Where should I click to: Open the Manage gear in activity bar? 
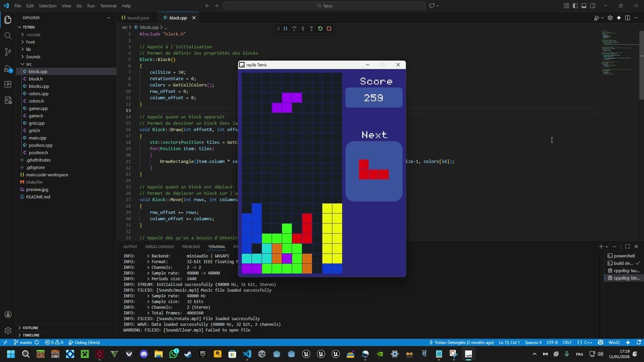tap(8, 330)
